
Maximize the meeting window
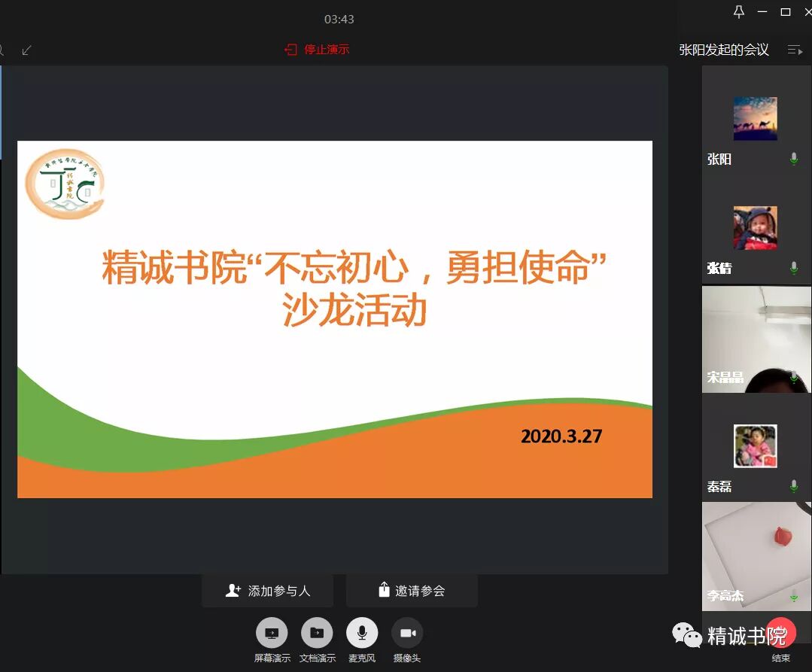click(786, 11)
